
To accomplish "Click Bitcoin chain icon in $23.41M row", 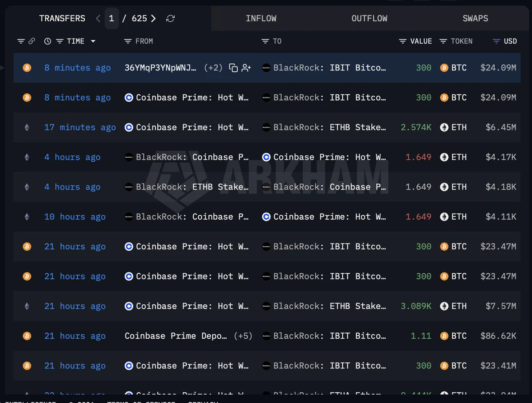I will coord(27,365).
